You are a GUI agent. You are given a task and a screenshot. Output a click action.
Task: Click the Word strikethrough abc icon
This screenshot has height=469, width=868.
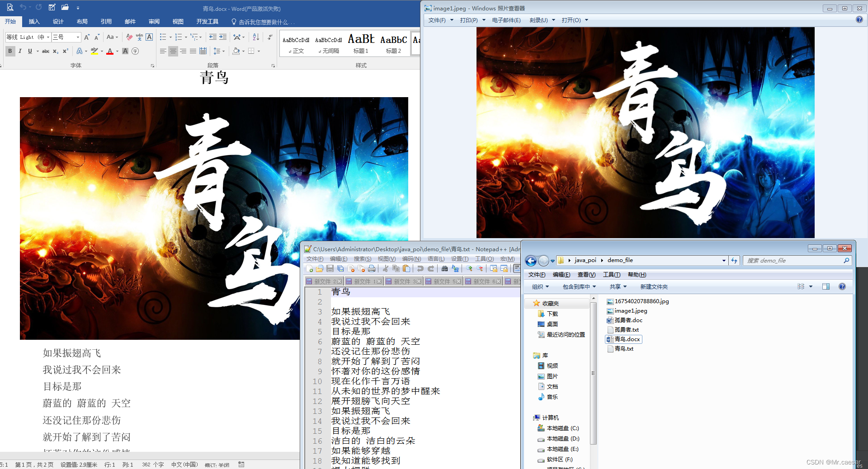click(x=46, y=51)
